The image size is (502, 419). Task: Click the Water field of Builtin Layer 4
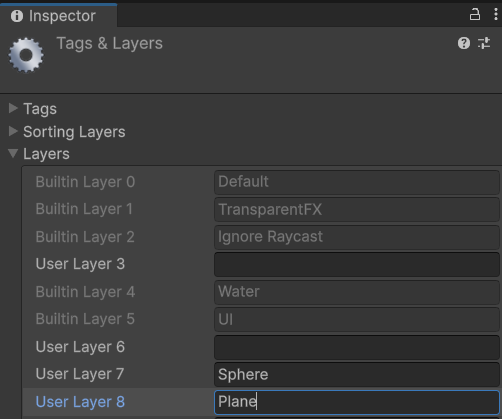(x=357, y=292)
